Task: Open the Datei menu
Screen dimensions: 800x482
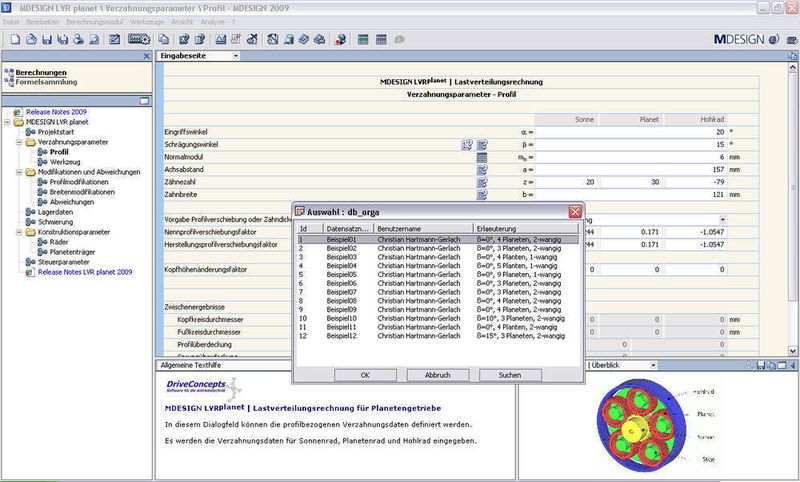Action: pos(11,22)
